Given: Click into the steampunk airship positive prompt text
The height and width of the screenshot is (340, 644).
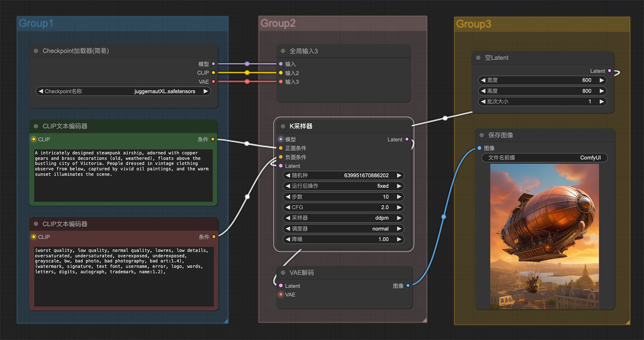Looking at the screenshot, I should (123, 175).
